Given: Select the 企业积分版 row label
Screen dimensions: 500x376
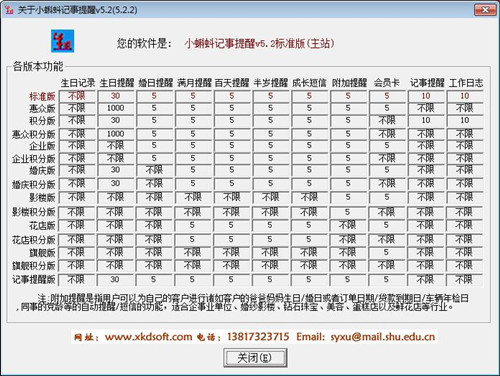Looking at the screenshot, I should 34,159.
